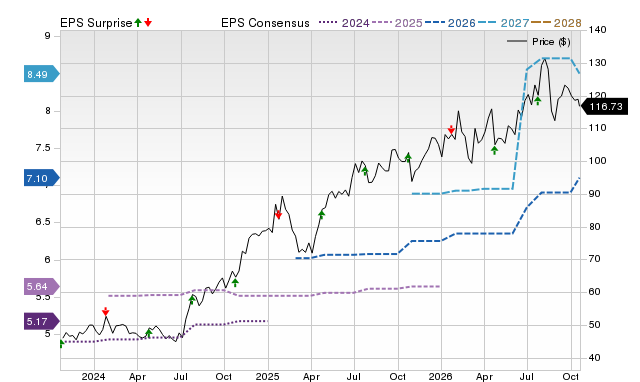The height and width of the screenshot is (382, 640).
Task: Click the red down arrow in EPS Surprise legend
Action: click(x=148, y=22)
